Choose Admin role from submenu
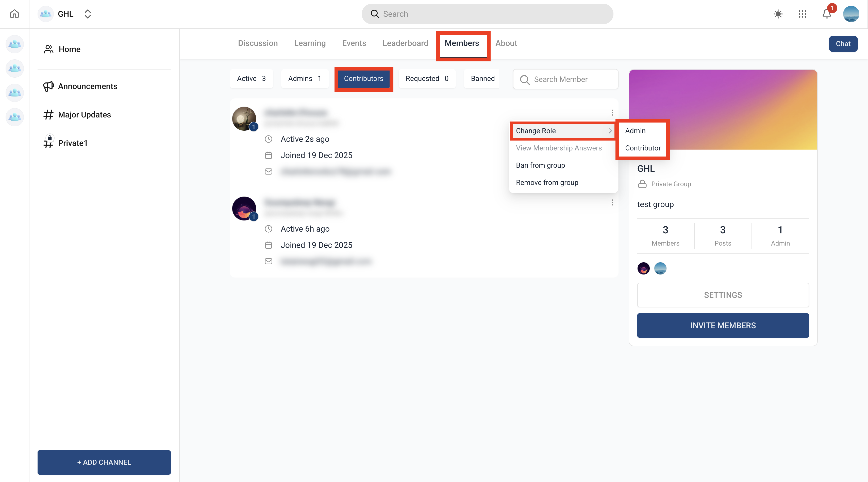Screen dimensions: 868x482 [x=635, y=131]
